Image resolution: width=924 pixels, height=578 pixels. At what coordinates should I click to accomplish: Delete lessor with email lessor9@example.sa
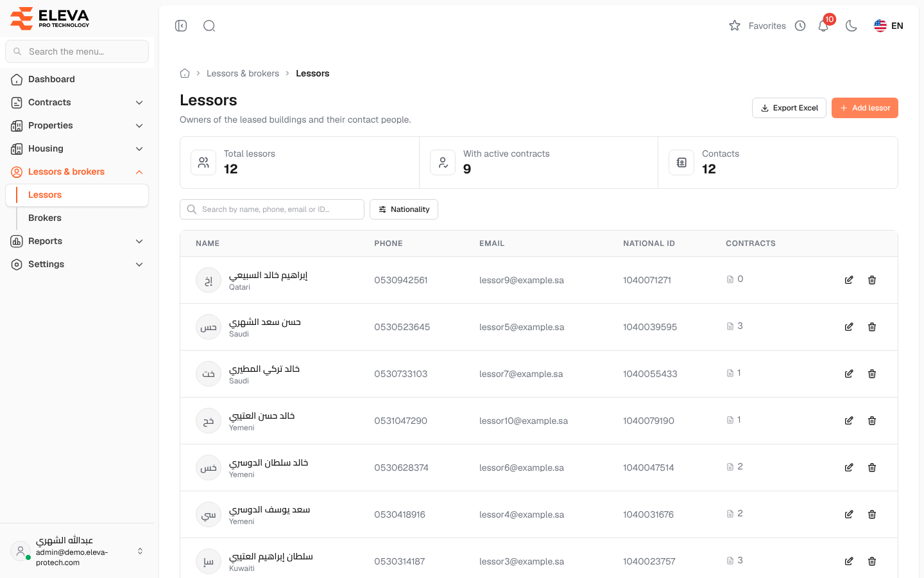tap(872, 280)
